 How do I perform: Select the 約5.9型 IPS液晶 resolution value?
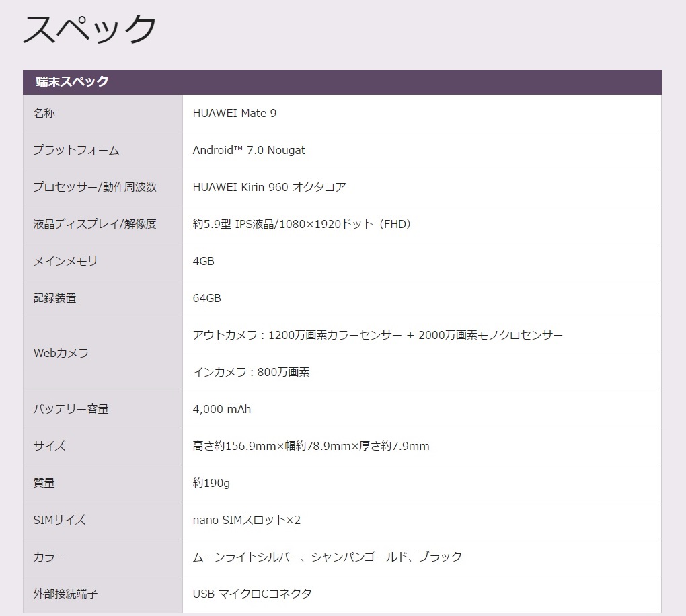(x=303, y=224)
